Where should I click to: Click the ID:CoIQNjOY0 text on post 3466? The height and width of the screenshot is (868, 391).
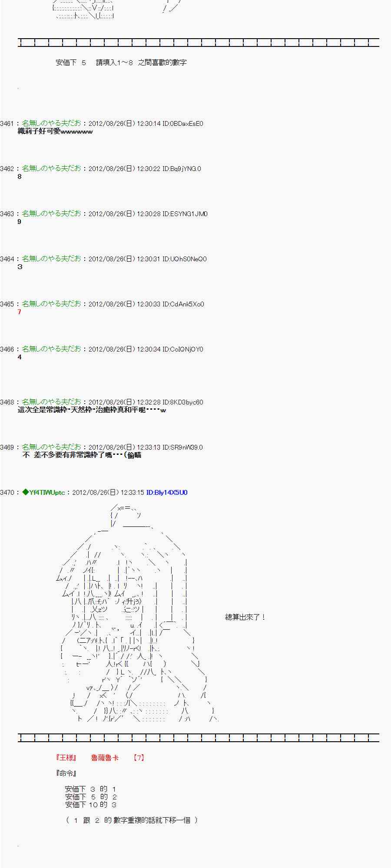(182, 349)
